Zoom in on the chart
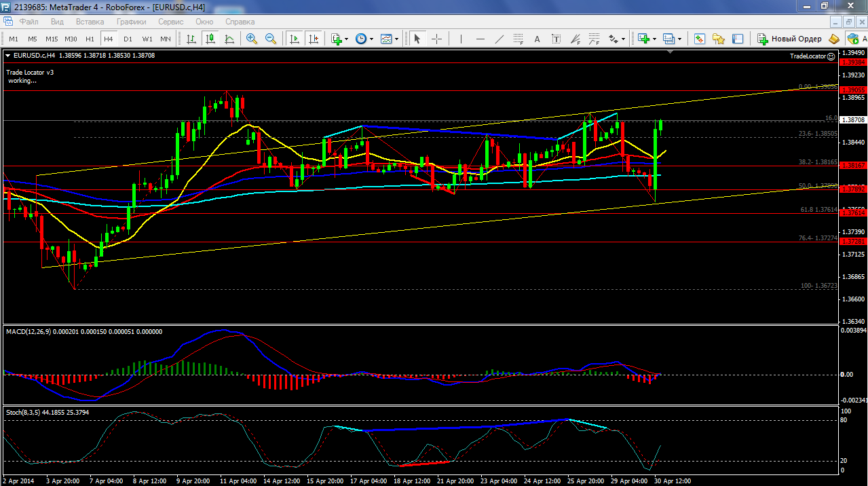 (x=252, y=39)
